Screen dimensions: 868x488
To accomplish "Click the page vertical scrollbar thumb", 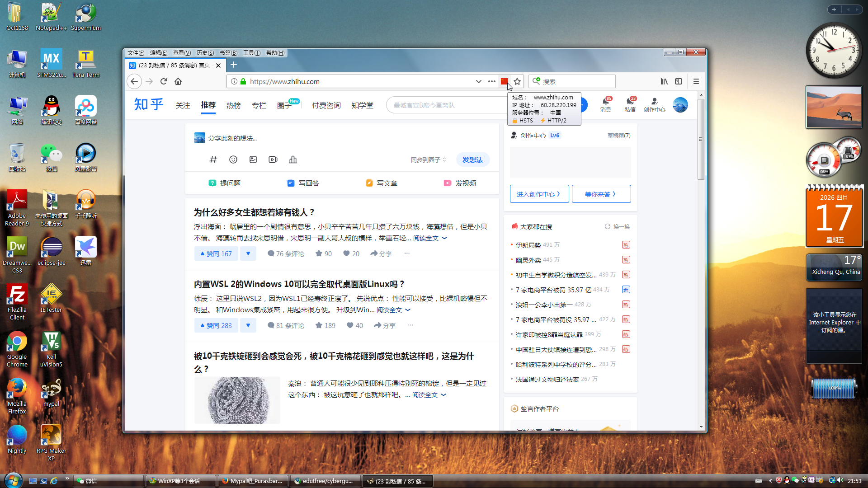I will [x=701, y=139].
